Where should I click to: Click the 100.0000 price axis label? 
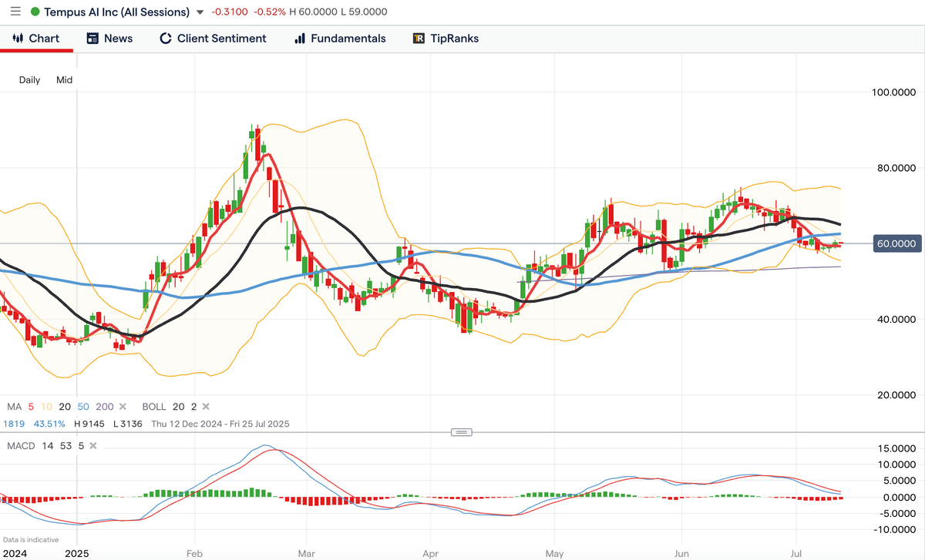pyautogui.click(x=895, y=92)
